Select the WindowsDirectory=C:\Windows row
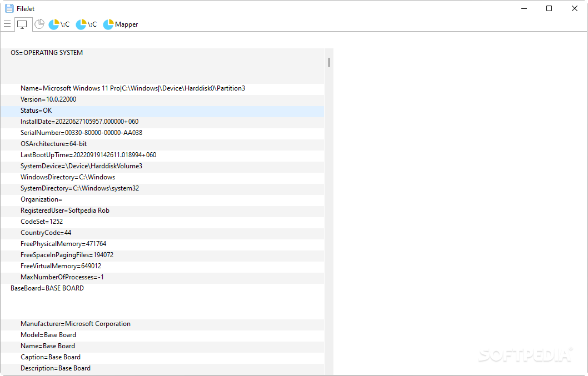This screenshot has width=588, height=376. (x=162, y=178)
